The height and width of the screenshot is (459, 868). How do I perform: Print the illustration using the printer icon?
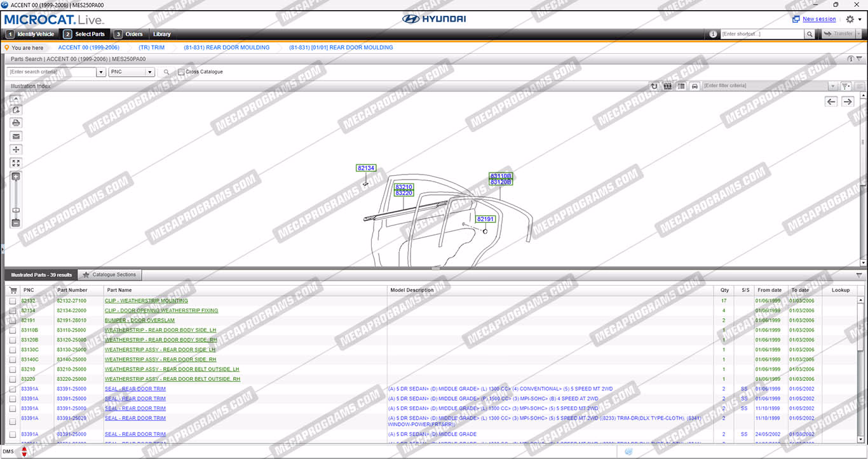pyautogui.click(x=16, y=123)
